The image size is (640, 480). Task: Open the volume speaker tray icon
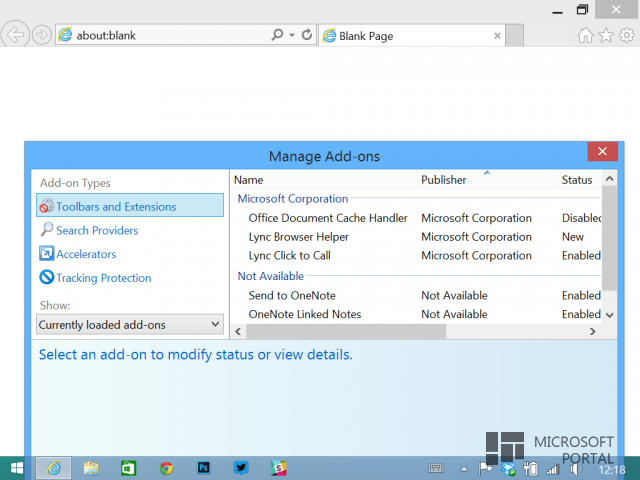point(576,469)
